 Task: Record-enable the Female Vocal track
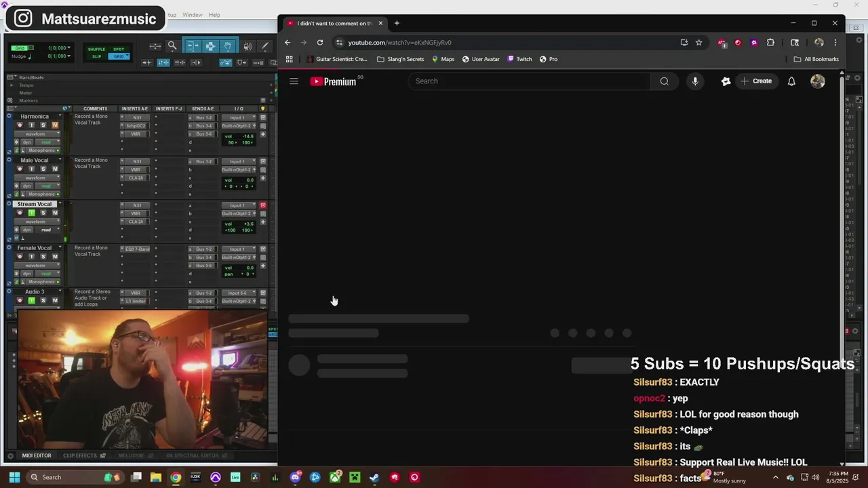coord(20,257)
